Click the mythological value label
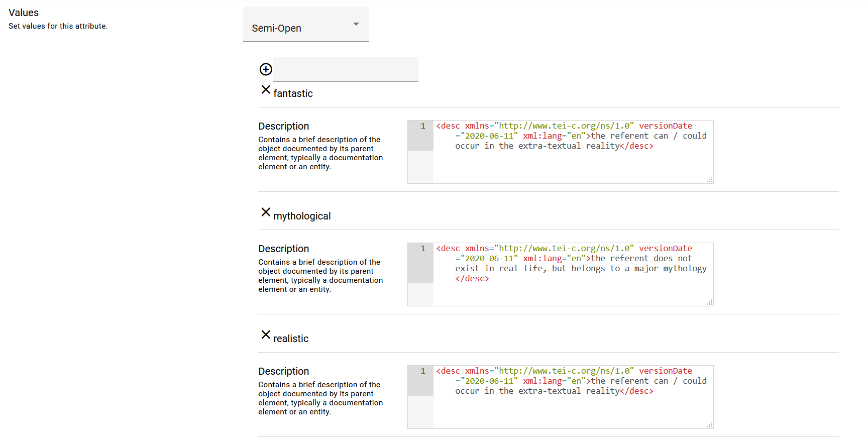The height and width of the screenshot is (446, 868). 302,216
